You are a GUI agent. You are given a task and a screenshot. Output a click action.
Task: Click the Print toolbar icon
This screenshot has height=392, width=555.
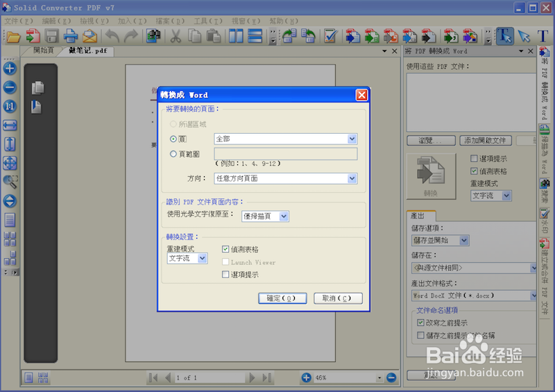click(x=71, y=36)
